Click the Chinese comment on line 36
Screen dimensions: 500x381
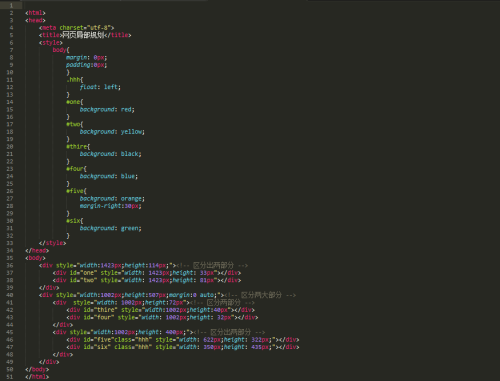(x=213, y=265)
